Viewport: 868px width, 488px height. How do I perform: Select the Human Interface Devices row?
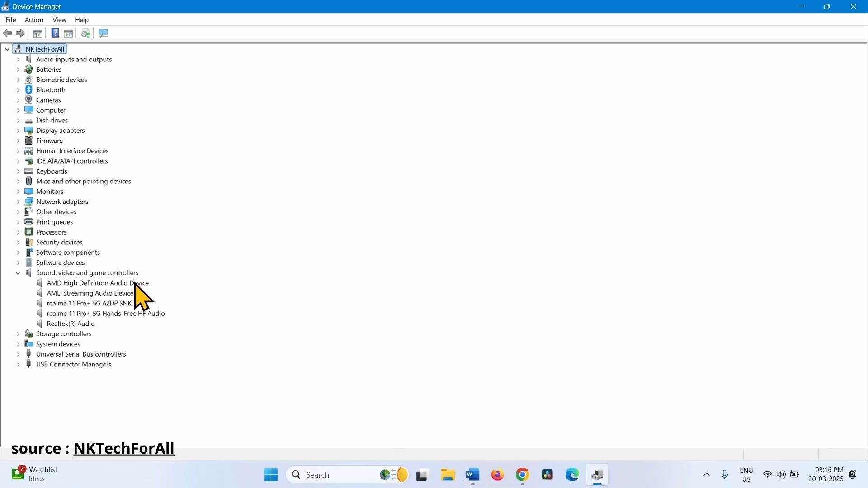72,151
